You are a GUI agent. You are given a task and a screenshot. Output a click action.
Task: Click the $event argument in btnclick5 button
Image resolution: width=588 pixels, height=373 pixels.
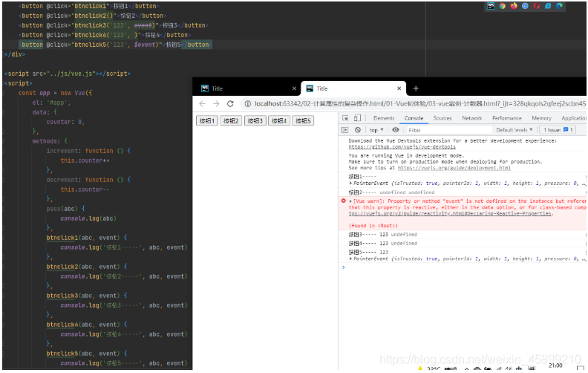pyautogui.click(x=144, y=45)
